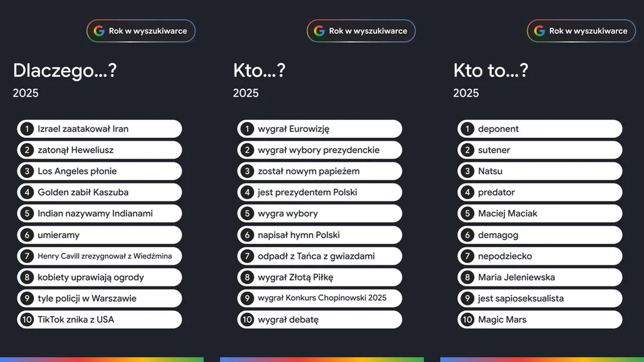Click number 1 badge beside Izrael zaatakował Iran
This screenshot has width=644, height=362.
27,129
